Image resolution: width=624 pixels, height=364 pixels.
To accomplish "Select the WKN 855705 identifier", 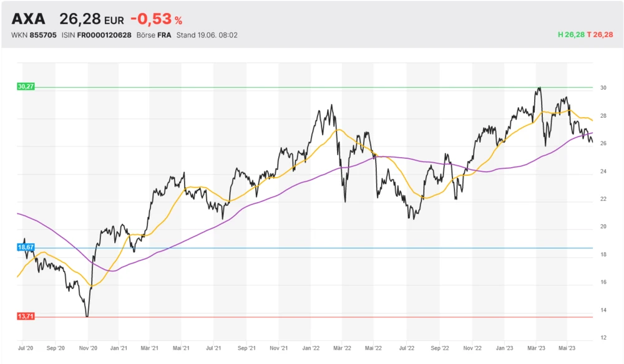I will 34,35.
